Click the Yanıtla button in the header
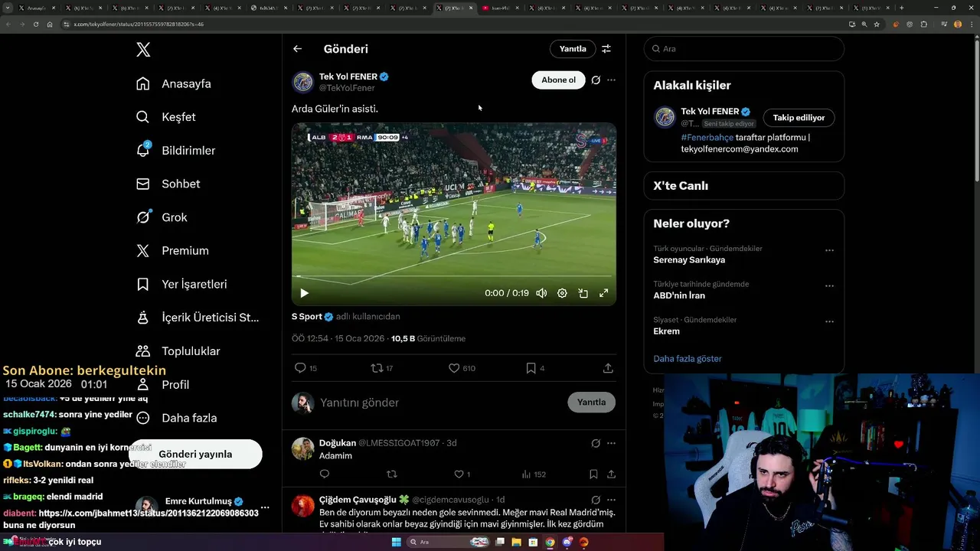980x551 pixels. tap(573, 49)
